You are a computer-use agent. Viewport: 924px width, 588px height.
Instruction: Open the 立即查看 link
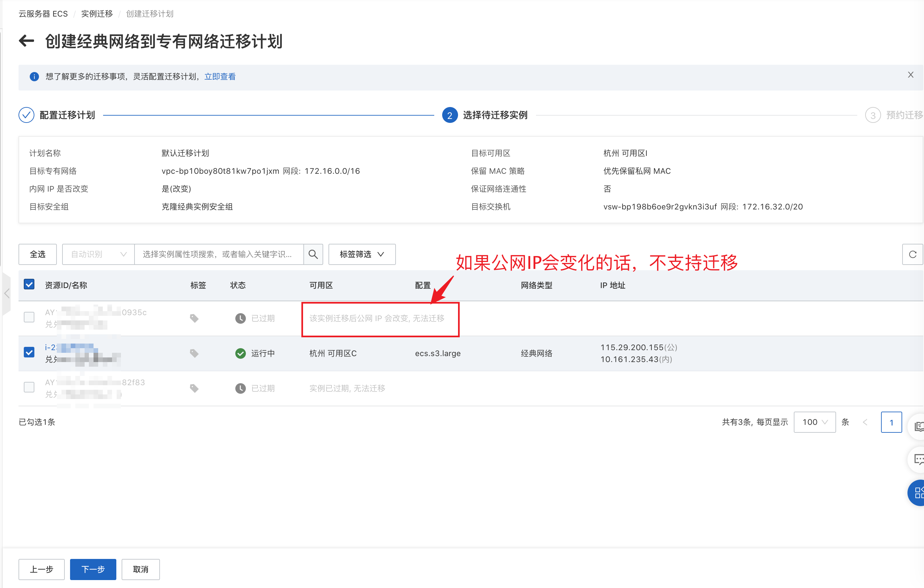click(220, 77)
